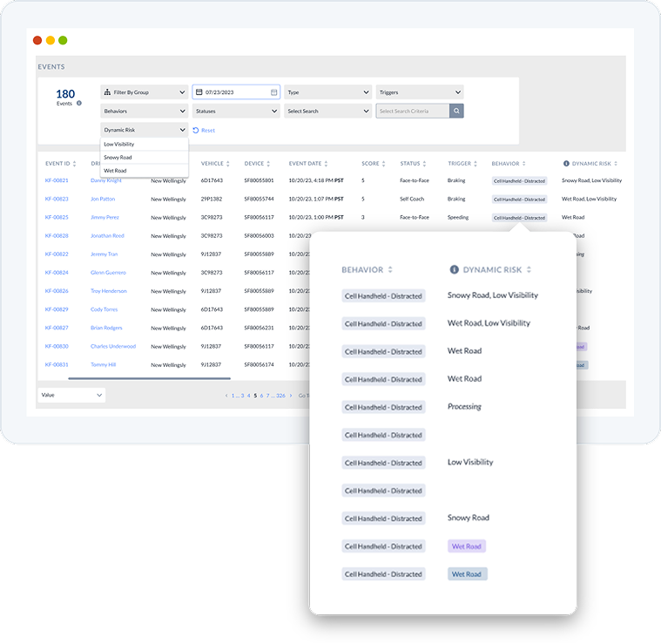Open event KF-00823 link
The image size is (661, 644).
pyautogui.click(x=57, y=199)
